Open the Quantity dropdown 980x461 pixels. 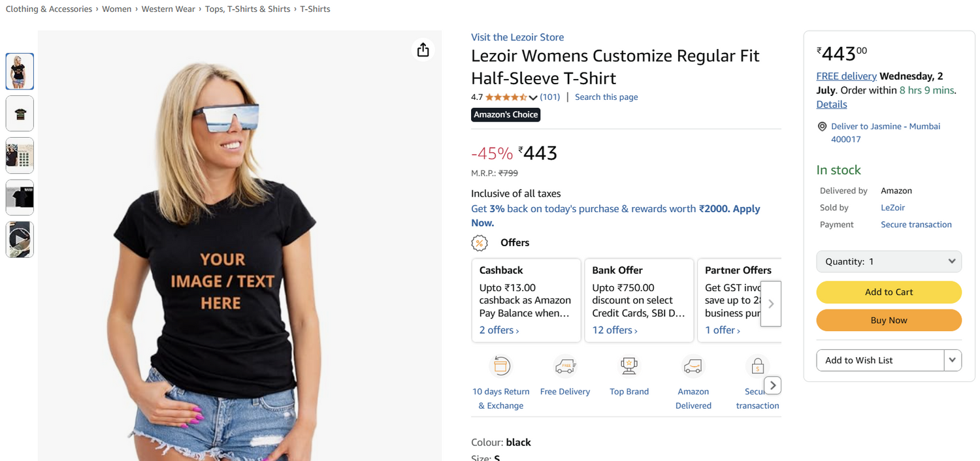tap(889, 261)
